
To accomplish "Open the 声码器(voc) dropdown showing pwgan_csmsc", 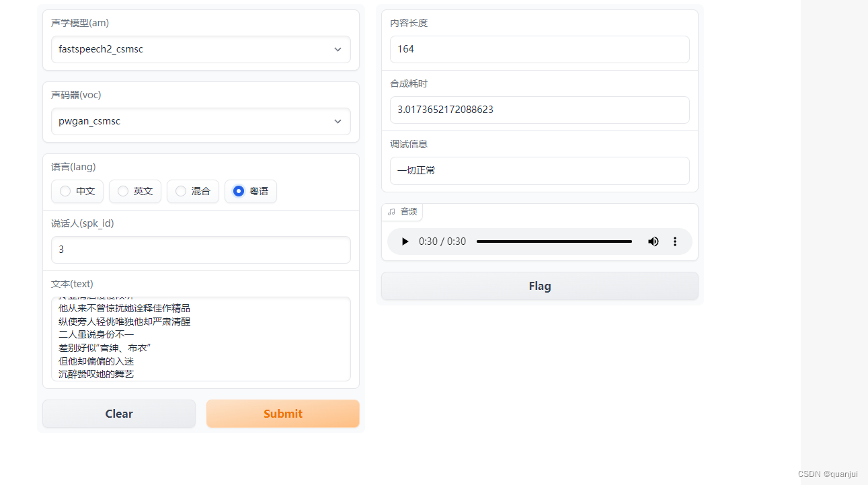I will pos(201,121).
